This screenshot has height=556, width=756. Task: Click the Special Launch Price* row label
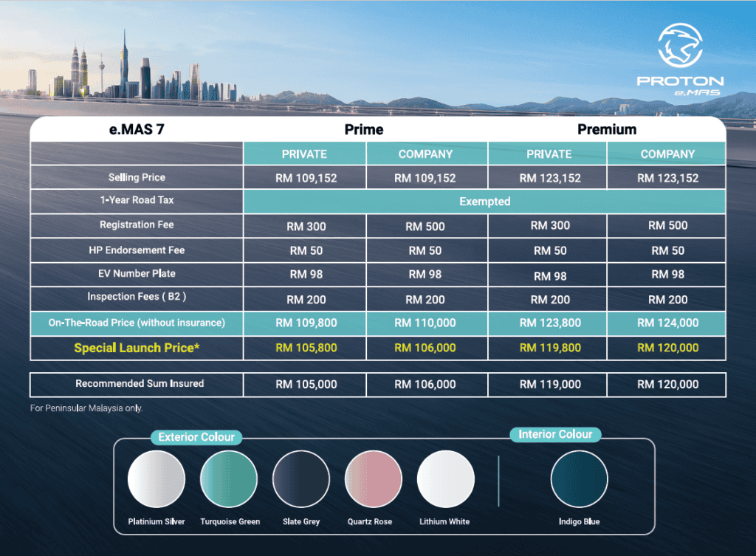(x=137, y=348)
